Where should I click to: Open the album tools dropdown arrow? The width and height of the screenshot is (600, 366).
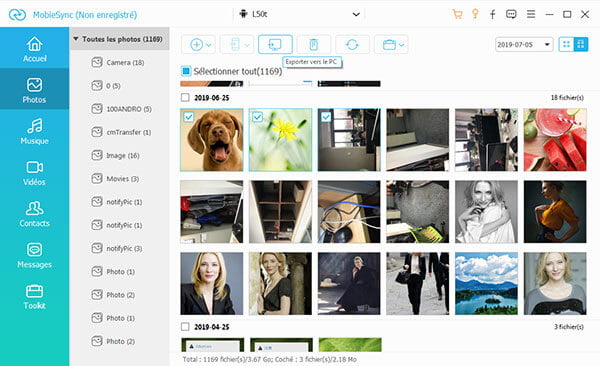point(401,45)
